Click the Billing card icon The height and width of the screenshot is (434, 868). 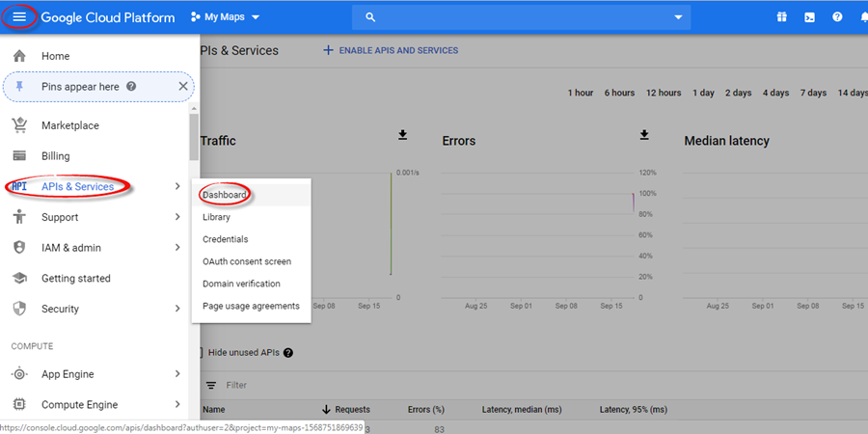[19, 156]
